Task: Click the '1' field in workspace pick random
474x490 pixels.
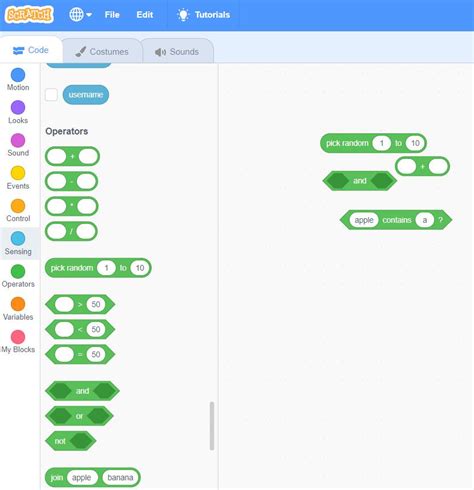Action: 381,143
